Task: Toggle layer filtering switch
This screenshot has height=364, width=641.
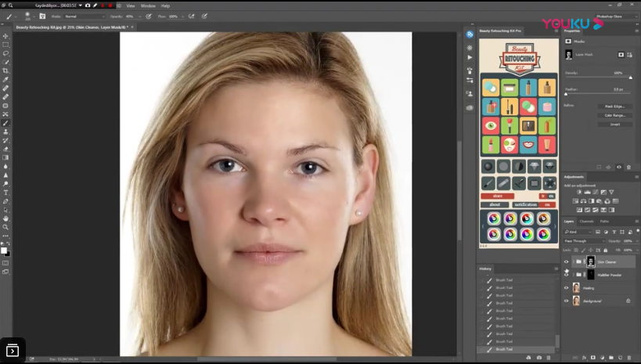Action: coord(638,232)
